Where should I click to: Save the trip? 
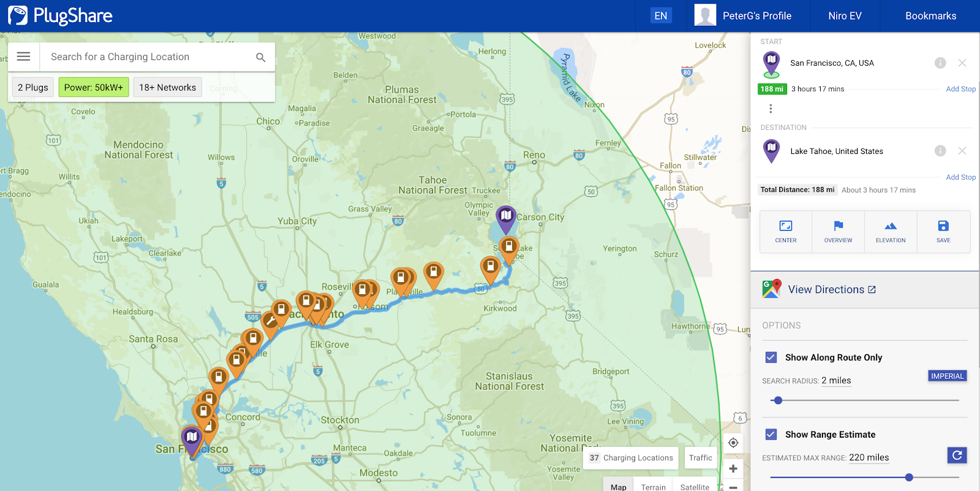pyautogui.click(x=943, y=232)
